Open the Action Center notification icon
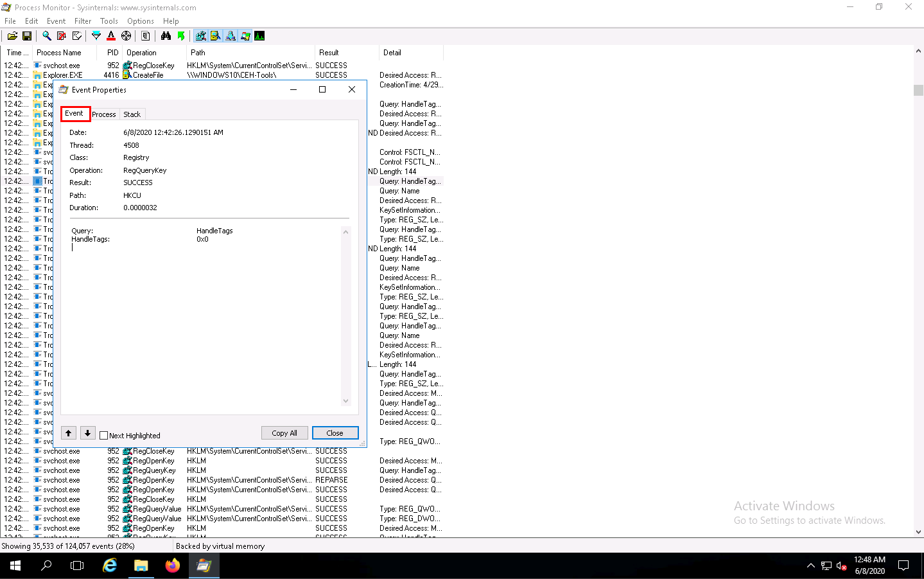Image resolution: width=924 pixels, height=579 pixels. (x=903, y=566)
